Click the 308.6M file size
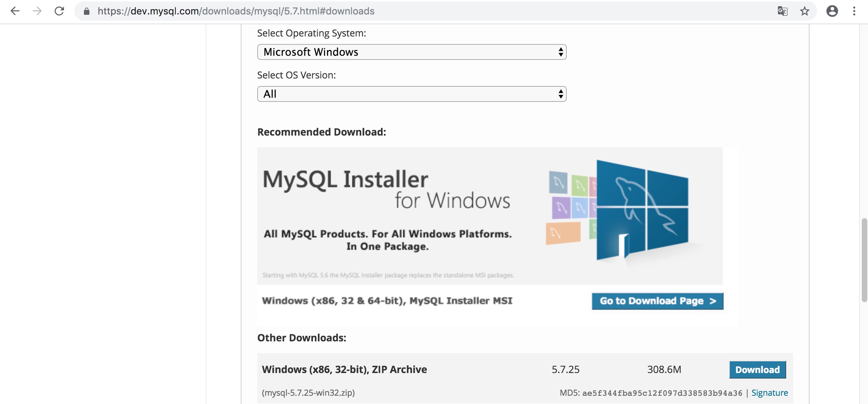The width and height of the screenshot is (868, 404). coord(664,370)
